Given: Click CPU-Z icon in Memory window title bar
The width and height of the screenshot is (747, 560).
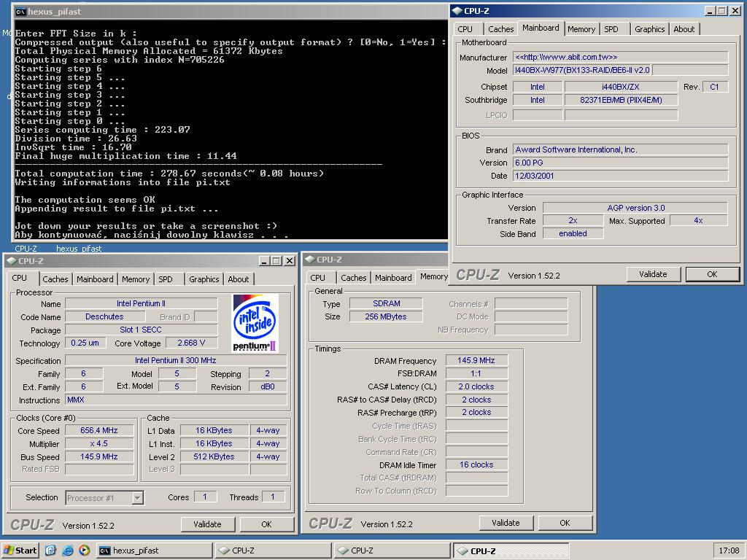Looking at the screenshot, I should (310, 260).
